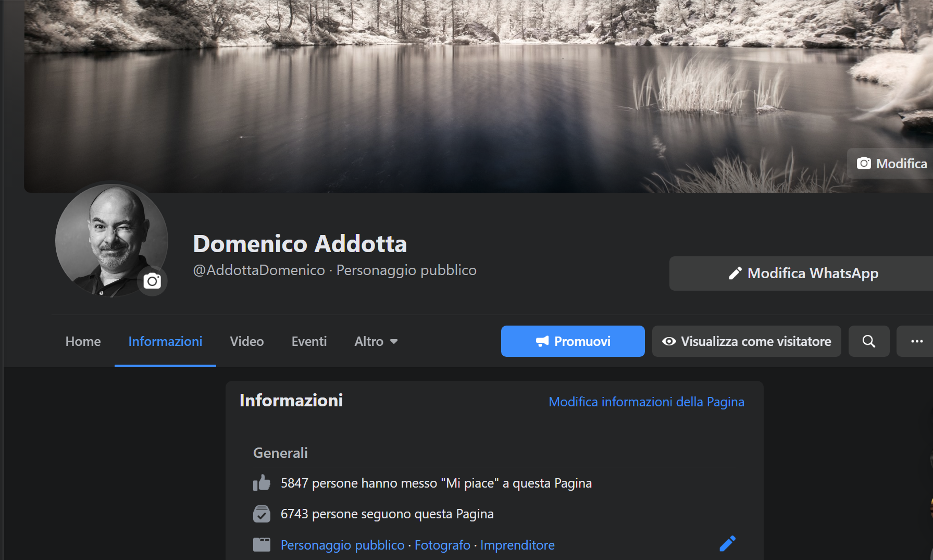
Task: Click the Modifica WhatsApp button
Action: 802,273
